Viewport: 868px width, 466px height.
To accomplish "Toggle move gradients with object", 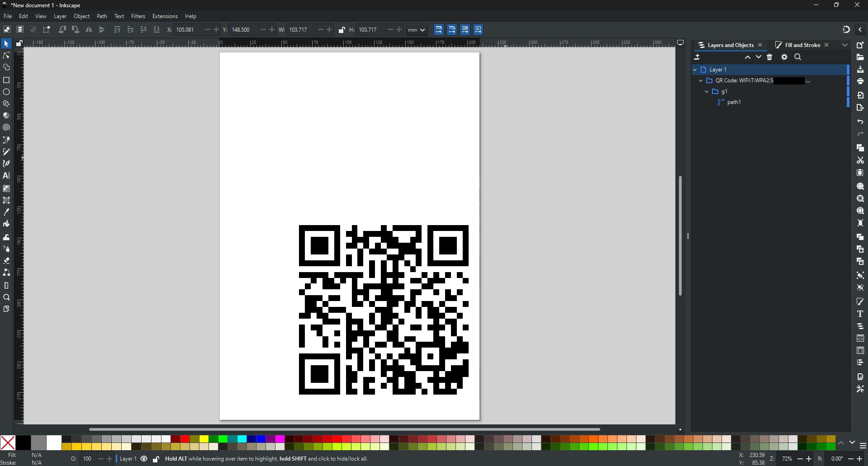I will (x=465, y=30).
